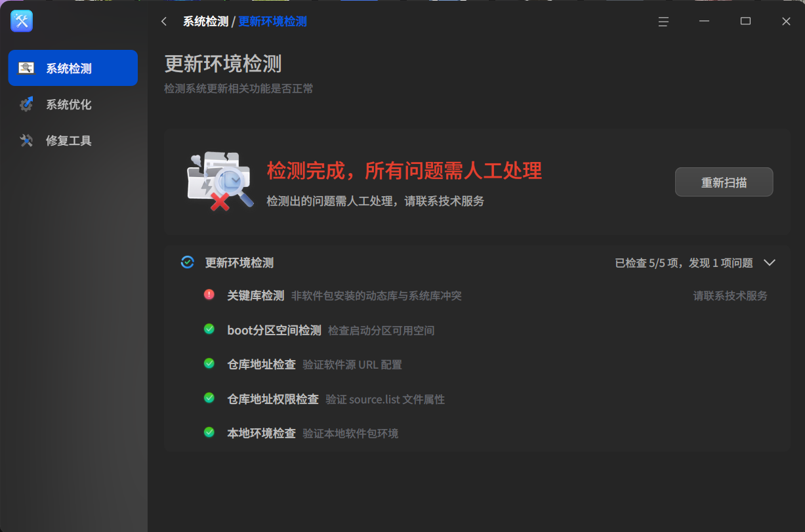Click 更新环境检测 in the breadcrumb

[272, 22]
